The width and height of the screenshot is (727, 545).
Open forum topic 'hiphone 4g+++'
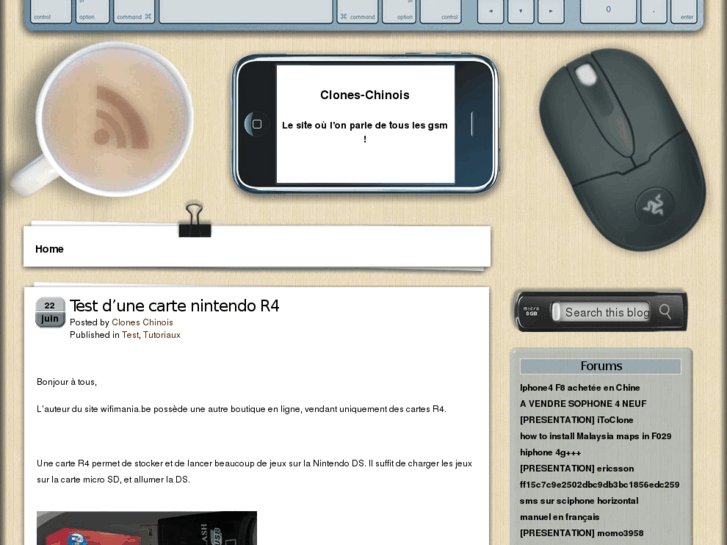[550, 453]
